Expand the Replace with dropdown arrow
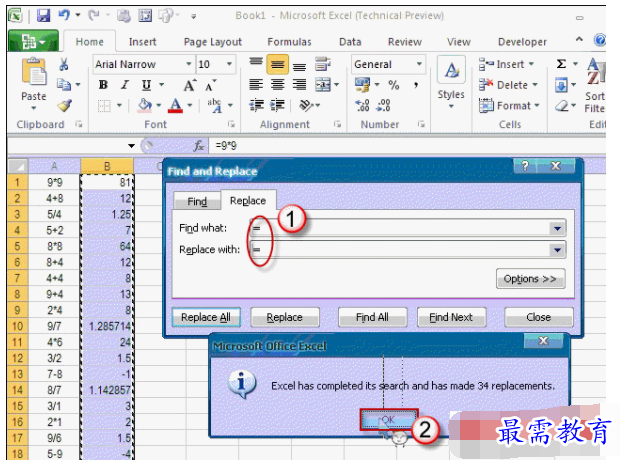 coord(557,250)
